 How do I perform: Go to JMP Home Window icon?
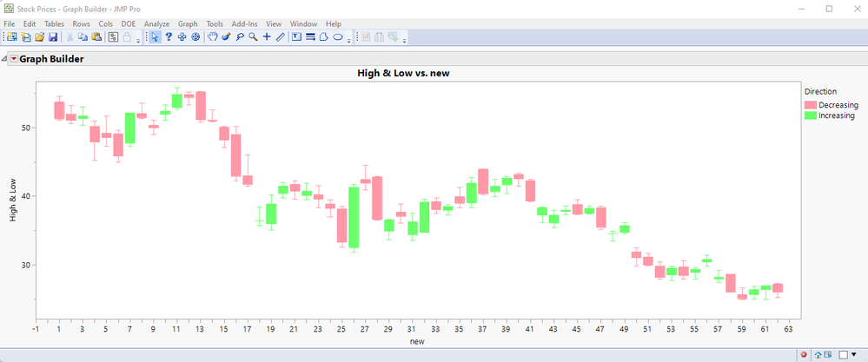point(818,355)
